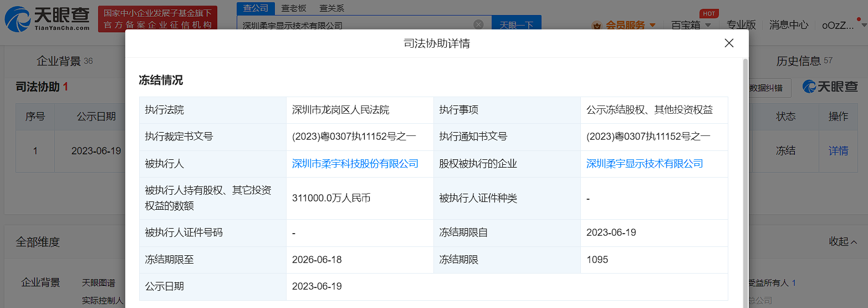Select the 查公司 tab
The image size is (868, 308).
tap(256, 8)
